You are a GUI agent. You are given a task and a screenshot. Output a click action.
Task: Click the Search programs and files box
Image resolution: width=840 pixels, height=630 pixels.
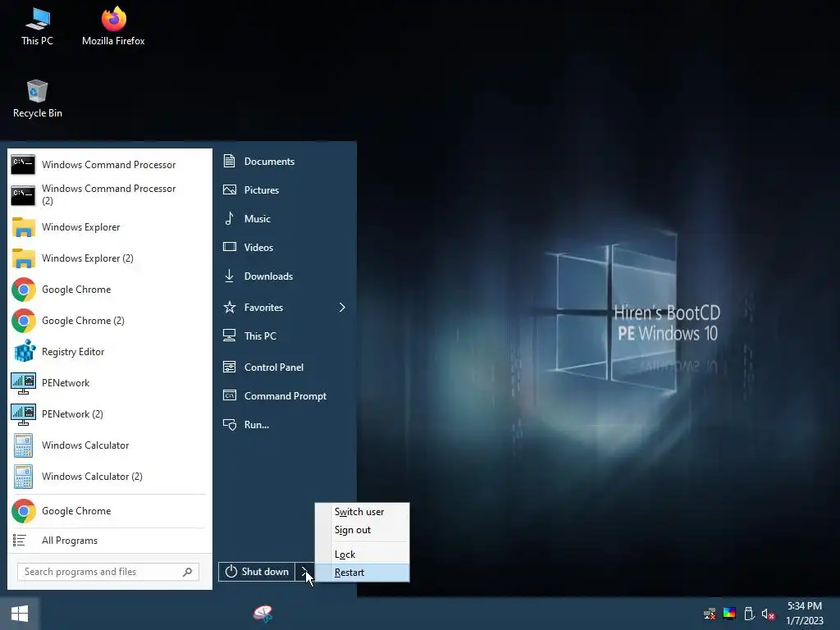tap(108, 572)
